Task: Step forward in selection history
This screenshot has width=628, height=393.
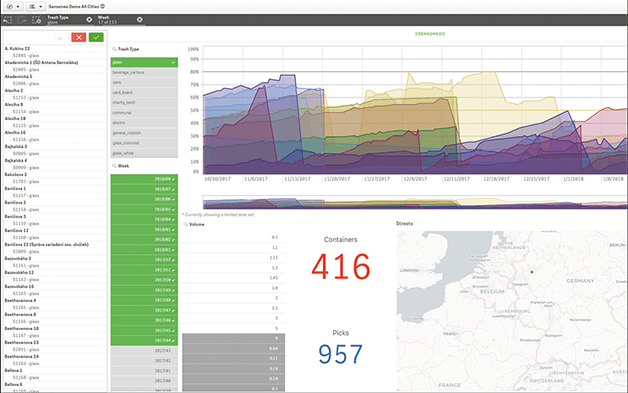Action: (22, 20)
